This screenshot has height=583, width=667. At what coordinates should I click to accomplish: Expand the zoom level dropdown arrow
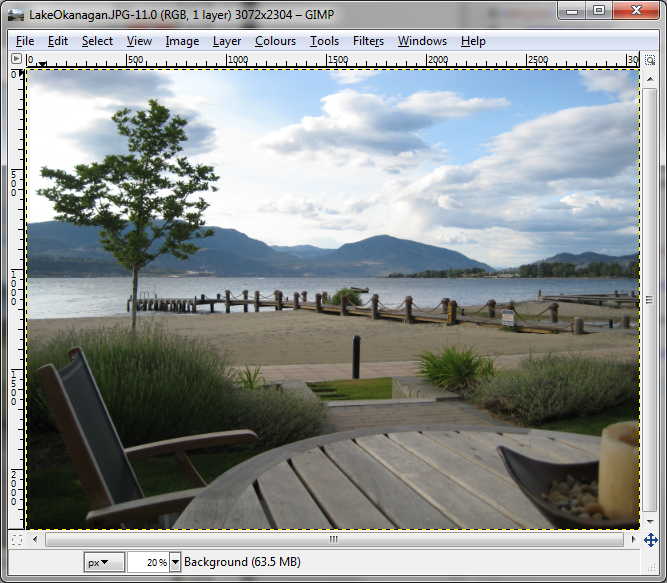[x=175, y=562]
